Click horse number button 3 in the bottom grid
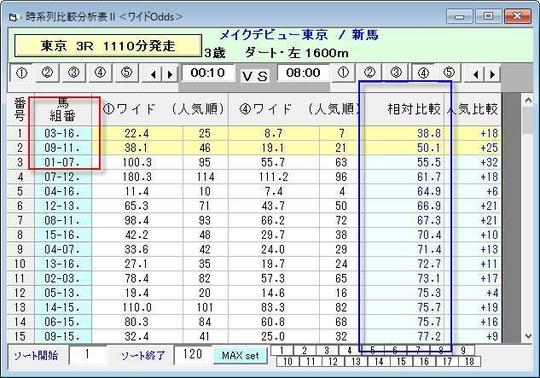This screenshot has height=378, width=540. (327, 350)
